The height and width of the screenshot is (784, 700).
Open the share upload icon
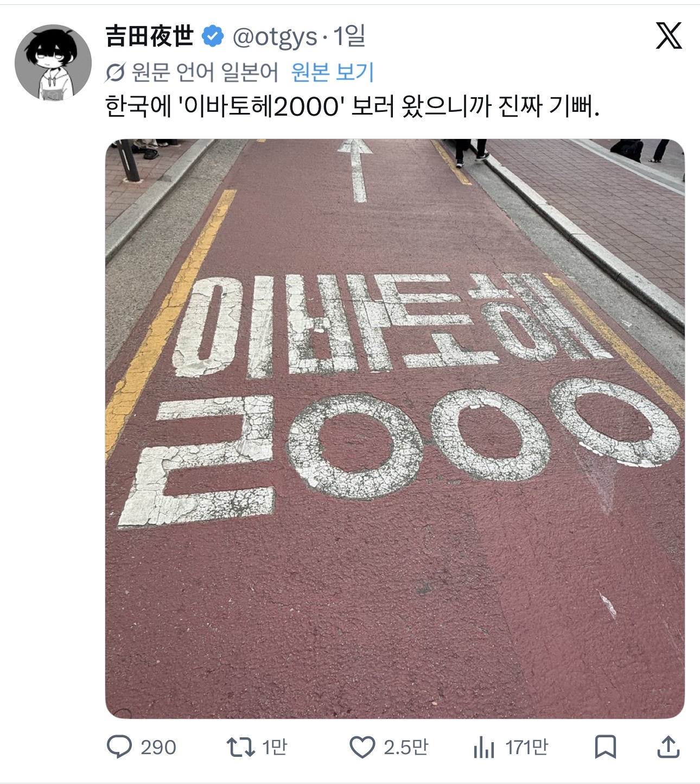click(x=668, y=747)
